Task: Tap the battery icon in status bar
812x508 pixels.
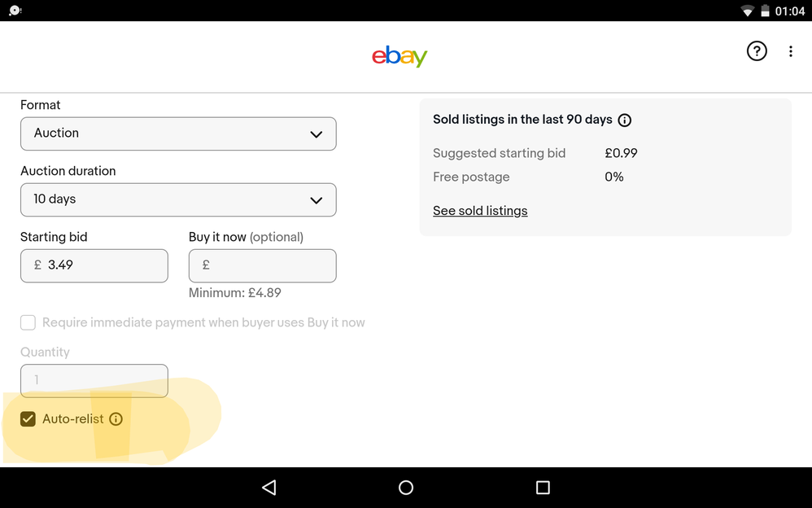Action: tap(765, 11)
